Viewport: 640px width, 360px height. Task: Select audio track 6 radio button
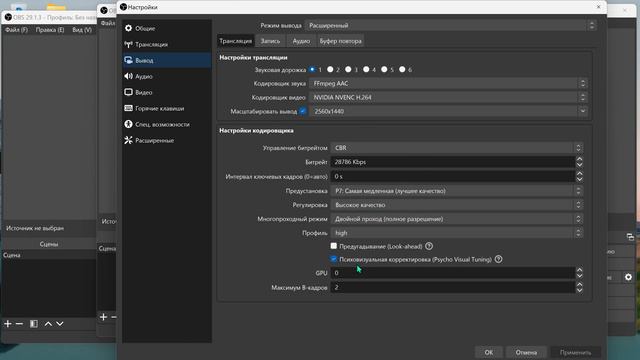402,69
